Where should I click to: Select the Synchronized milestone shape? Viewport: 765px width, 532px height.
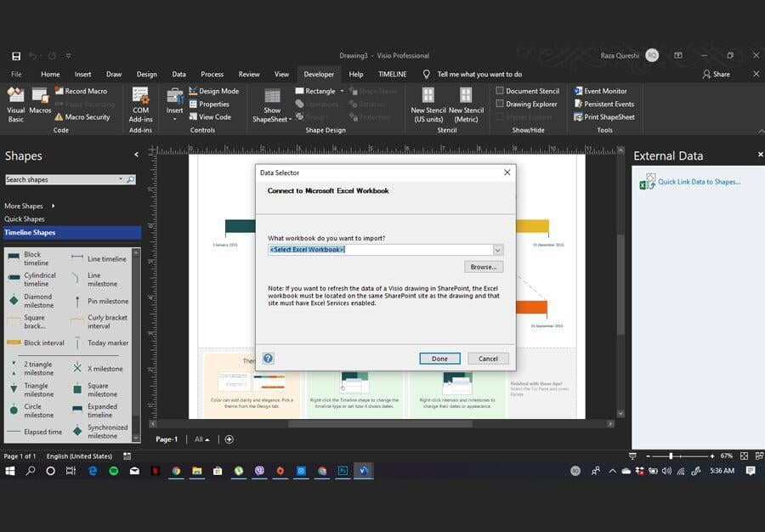[x=100, y=432]
